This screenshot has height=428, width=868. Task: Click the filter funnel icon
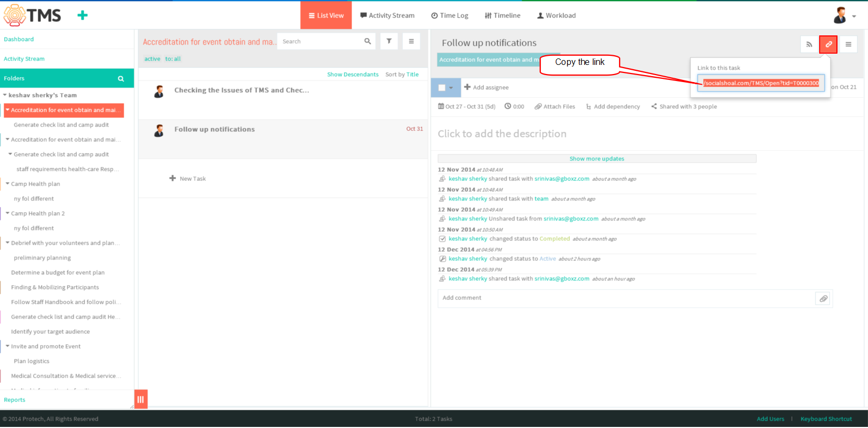point(389,41)
